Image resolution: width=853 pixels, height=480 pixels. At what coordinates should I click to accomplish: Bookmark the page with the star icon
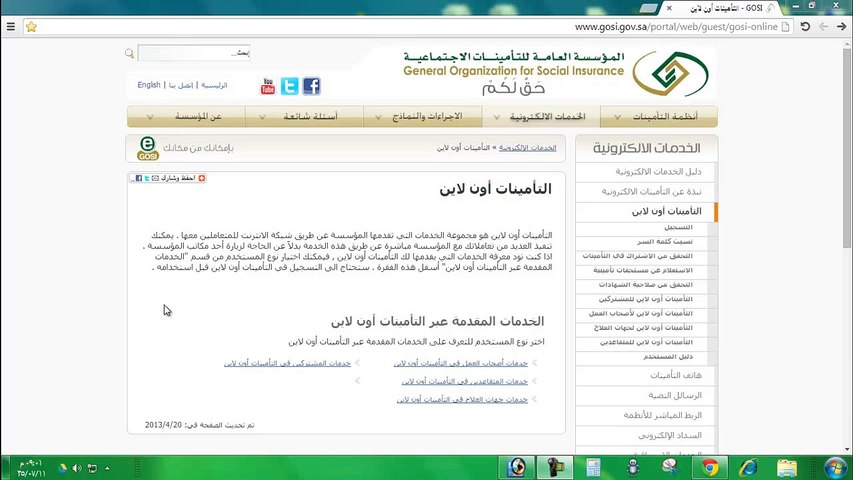click(x=32, y=27)
